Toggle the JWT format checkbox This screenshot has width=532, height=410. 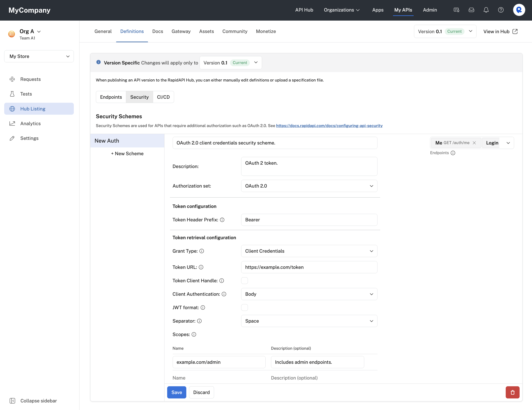tap(244, 307)
